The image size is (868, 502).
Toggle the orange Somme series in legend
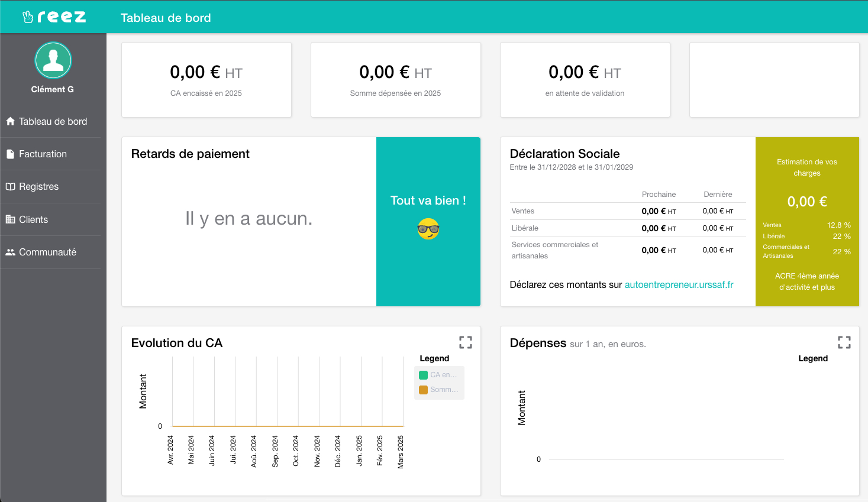pos(438,390)
